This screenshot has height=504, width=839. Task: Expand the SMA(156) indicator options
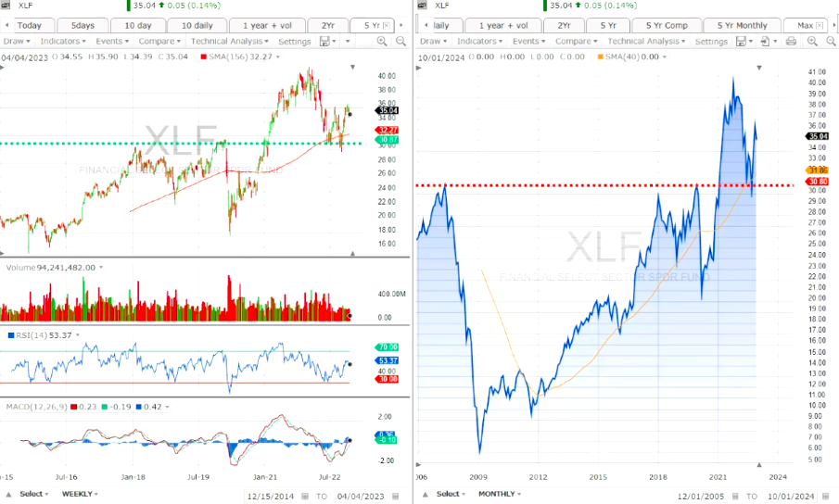click(278, 57)
